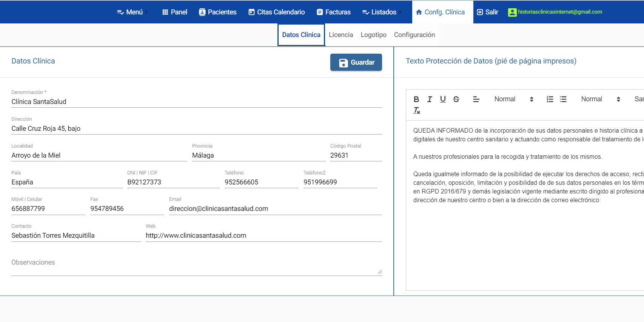The height and width of the screenshot is (322, 644).
Task: Toggle strikethrough formatting in the editor
Action: [456, 99]
